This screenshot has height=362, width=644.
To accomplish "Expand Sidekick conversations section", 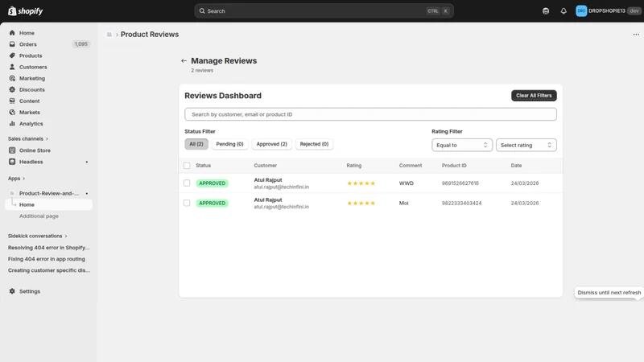I will point(37,236).
